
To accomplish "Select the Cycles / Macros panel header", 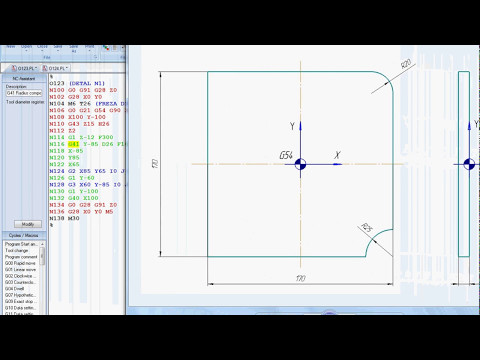I will (x=23, y=235).
